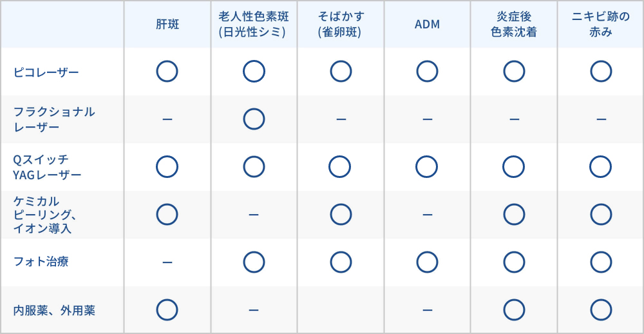644x334 pixels.
Task: Select the フォト治療 circle under 炎症後色素沈着
Action: pos(514,262)
